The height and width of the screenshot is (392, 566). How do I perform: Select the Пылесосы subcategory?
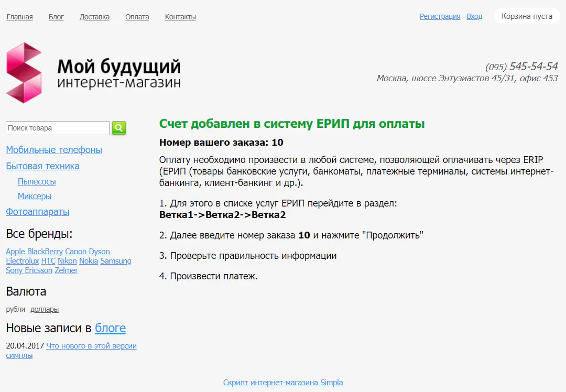[x=37, y=181]
